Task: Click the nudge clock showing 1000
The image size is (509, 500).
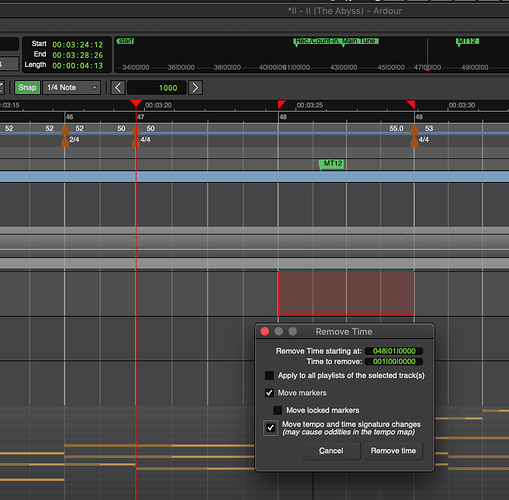Action: point(157,88)
